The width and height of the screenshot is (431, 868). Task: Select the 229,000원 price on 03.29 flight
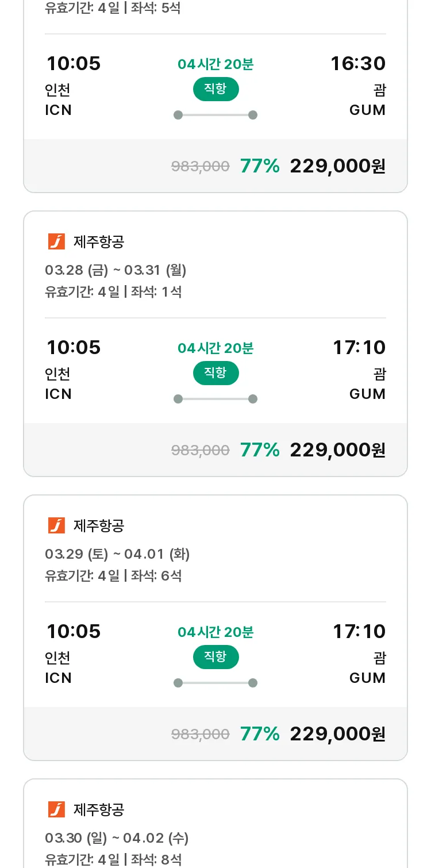pos(337,734)
